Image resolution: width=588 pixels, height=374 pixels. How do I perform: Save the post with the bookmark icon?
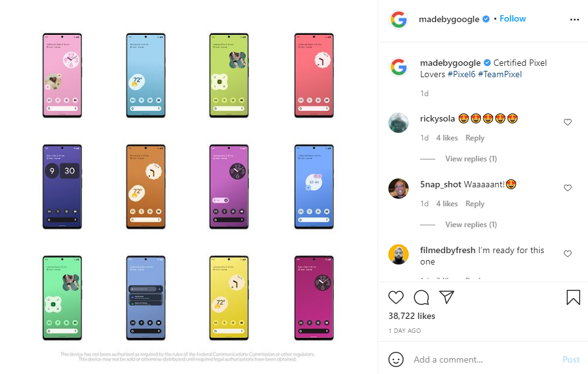(x=573, y=297)
